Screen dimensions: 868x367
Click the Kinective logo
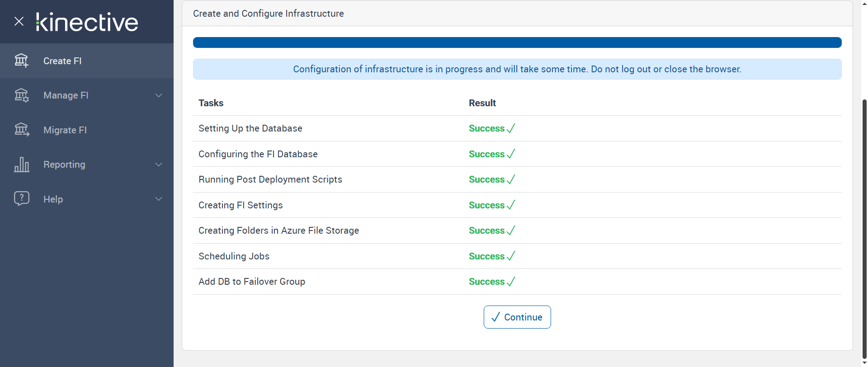tap(87, 22)
